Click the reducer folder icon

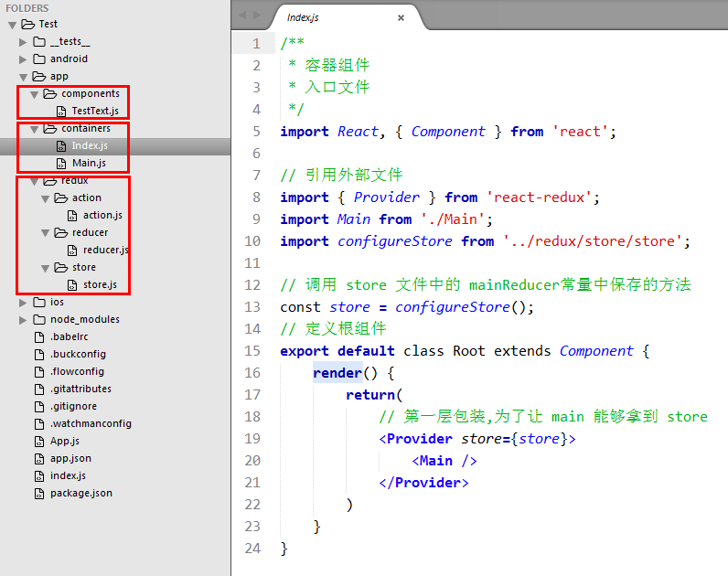click(x=61, y=232)
